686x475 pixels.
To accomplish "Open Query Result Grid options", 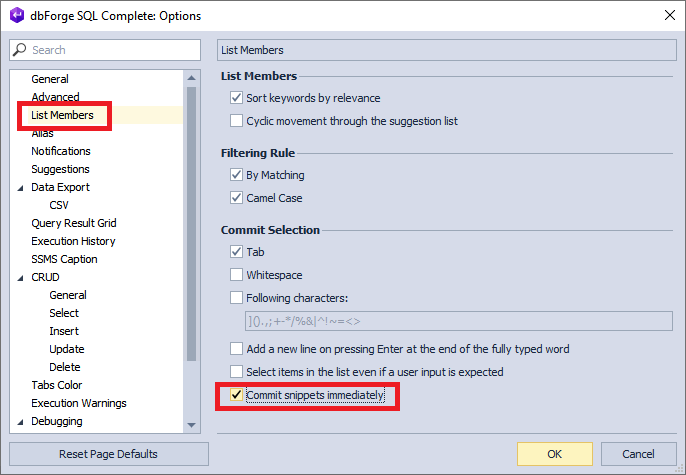I will [74, 223].
